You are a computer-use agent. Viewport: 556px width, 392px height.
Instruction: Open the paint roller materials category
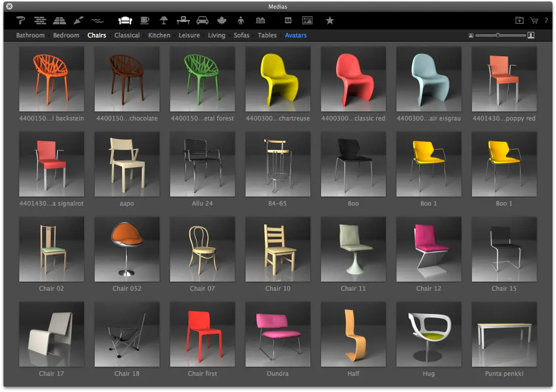coord(21,21)
